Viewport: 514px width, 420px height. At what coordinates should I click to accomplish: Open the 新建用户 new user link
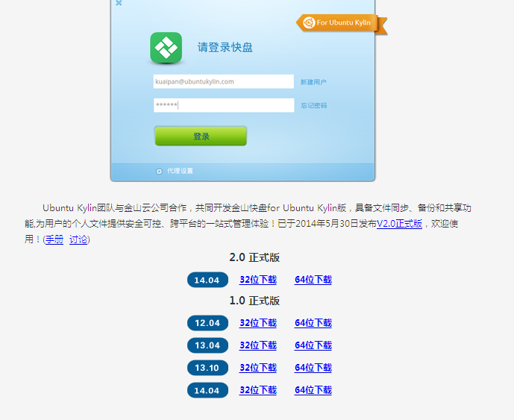pos(313,82)
